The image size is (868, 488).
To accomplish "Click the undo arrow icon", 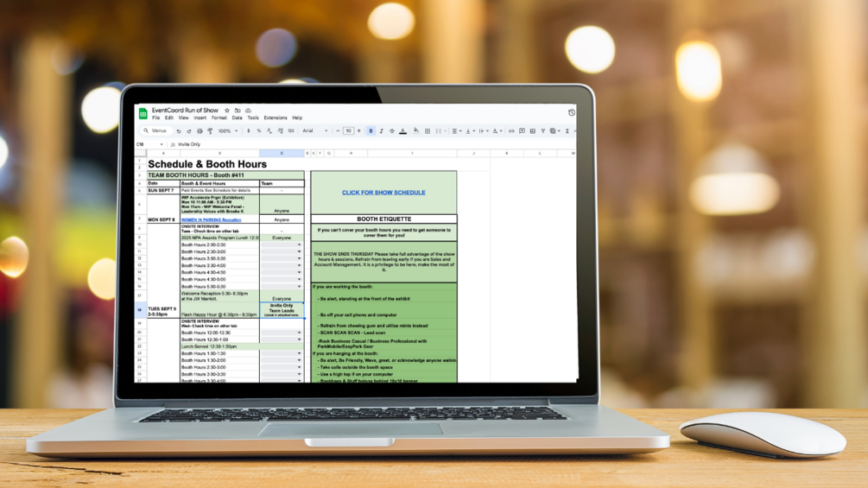I will pyautogui.click(x=178, y=131).
